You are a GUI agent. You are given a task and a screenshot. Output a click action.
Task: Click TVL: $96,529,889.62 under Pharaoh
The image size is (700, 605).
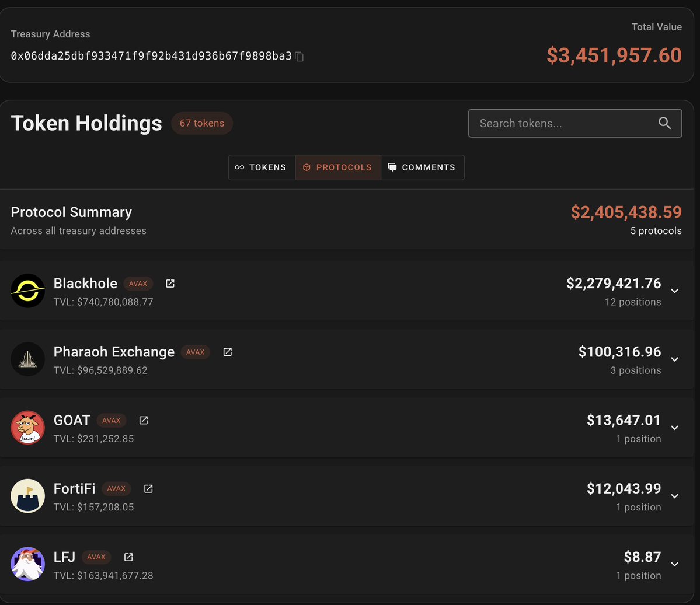tap(100, 370)
